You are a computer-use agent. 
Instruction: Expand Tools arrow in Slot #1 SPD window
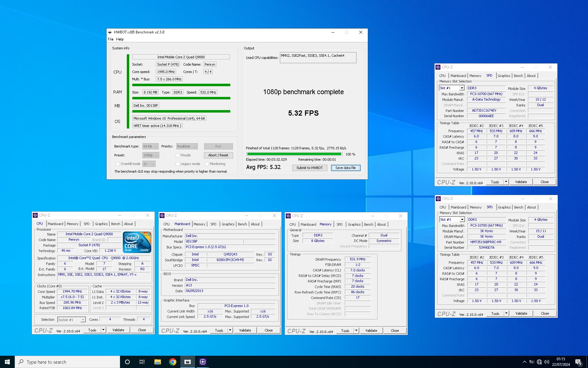pos(506,182)
